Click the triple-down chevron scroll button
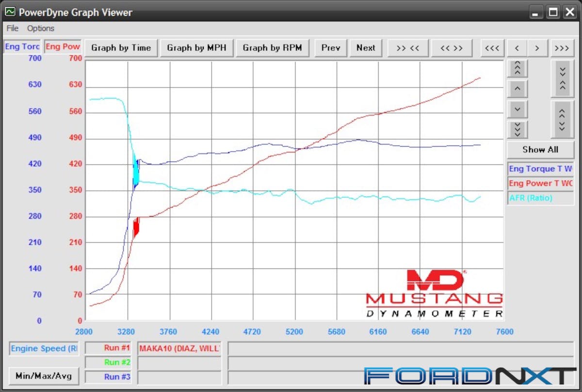 coord(517,129)
